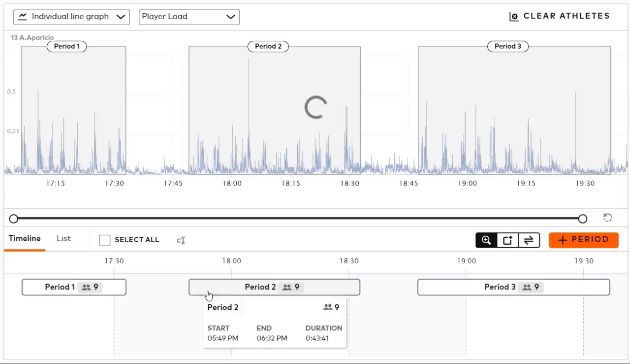Select the Period 2 label on graph
This screenshot has height=364, width=630.
click(x=268, y=46)
